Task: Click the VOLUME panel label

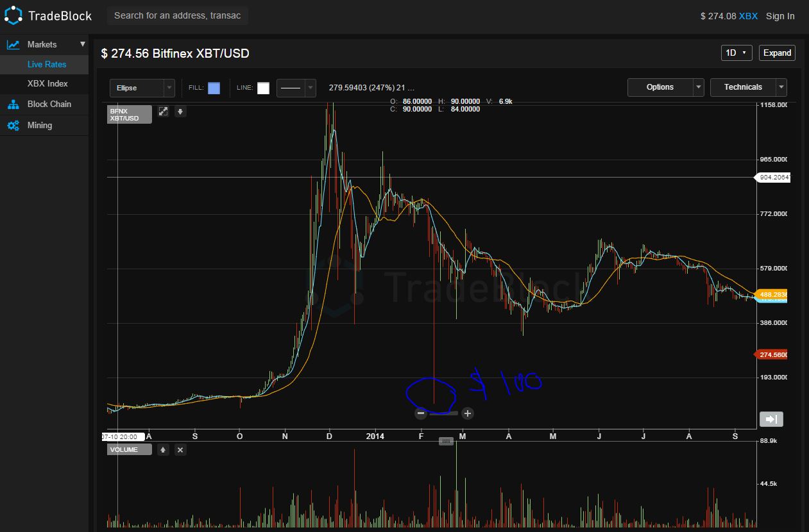Action: click(x=130, y=450)
